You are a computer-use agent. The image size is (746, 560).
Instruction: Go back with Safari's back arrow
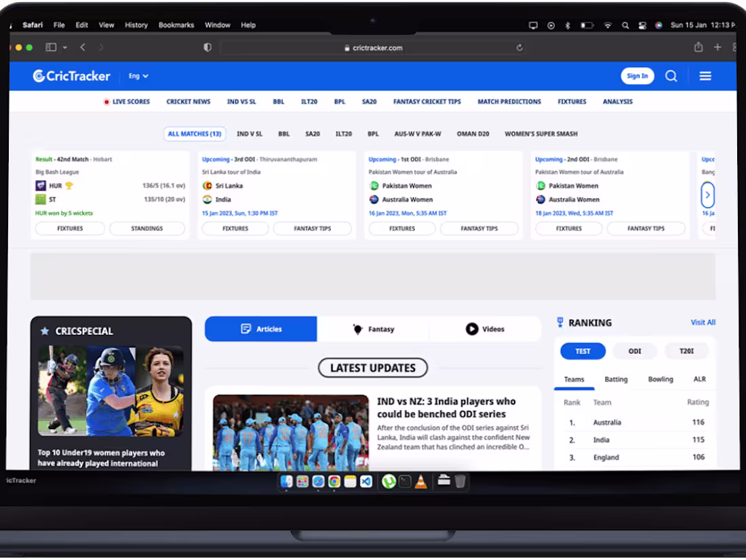click(83, 47)
